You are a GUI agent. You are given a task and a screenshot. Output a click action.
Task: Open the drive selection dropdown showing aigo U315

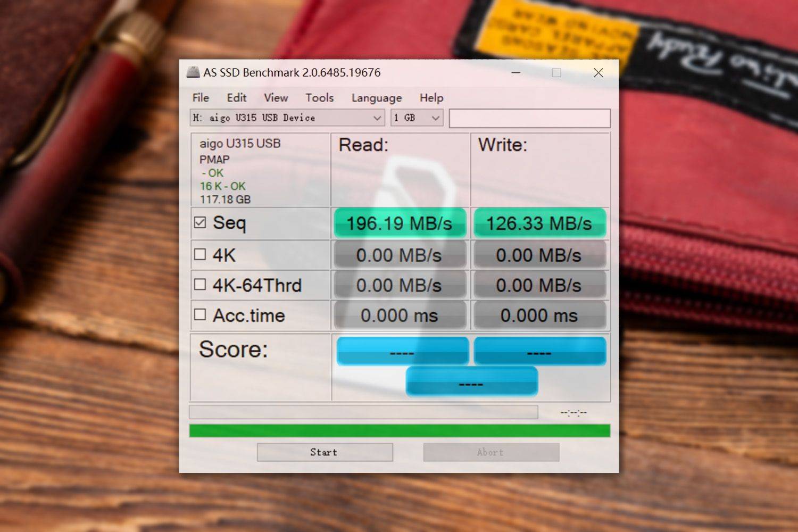pos(287,118)
